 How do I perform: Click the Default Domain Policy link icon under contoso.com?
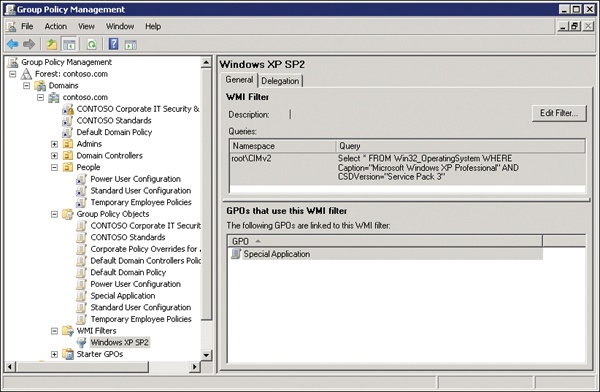click(67, 132)
